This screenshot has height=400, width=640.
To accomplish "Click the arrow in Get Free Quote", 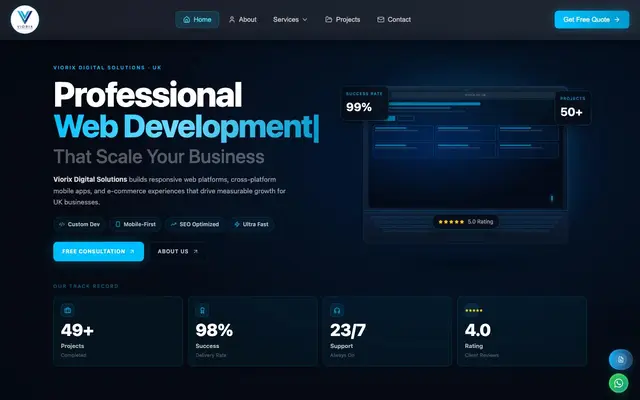I will tap(617, 20).
